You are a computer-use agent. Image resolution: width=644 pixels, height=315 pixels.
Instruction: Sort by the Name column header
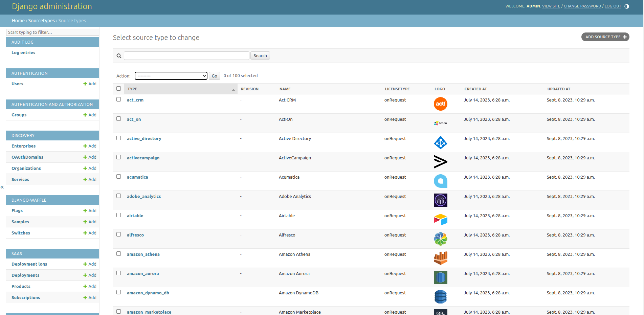pyautogui.click(x=285, y=89)
